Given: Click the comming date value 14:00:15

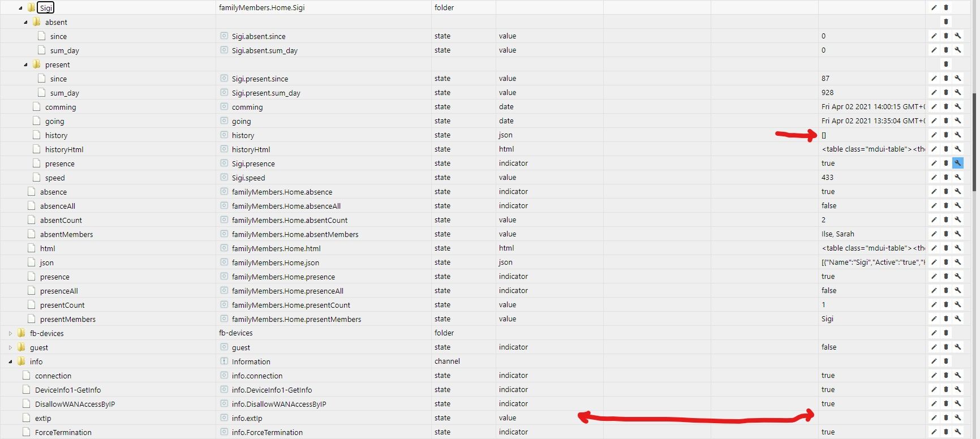Looking at the screenshot, I should 873,107.
